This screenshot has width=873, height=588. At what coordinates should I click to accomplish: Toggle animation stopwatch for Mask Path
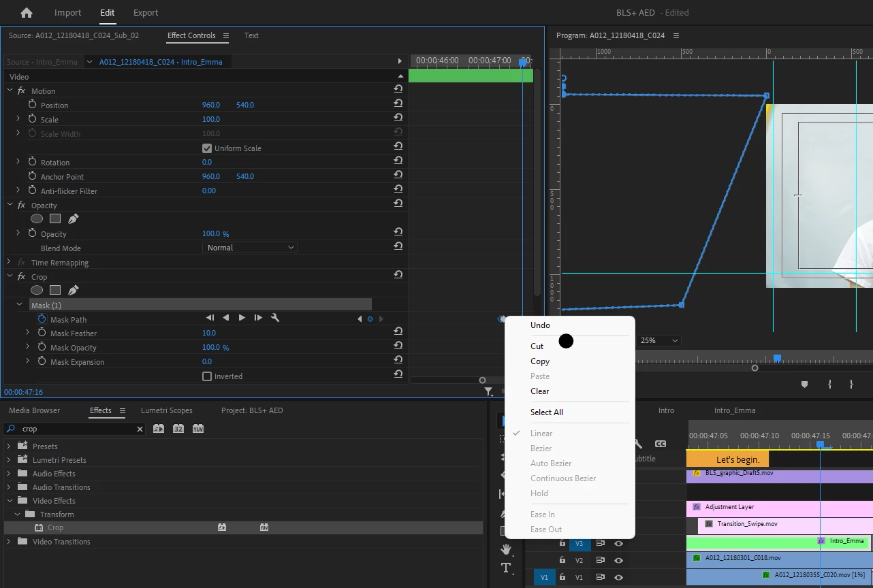click(42, 319)
